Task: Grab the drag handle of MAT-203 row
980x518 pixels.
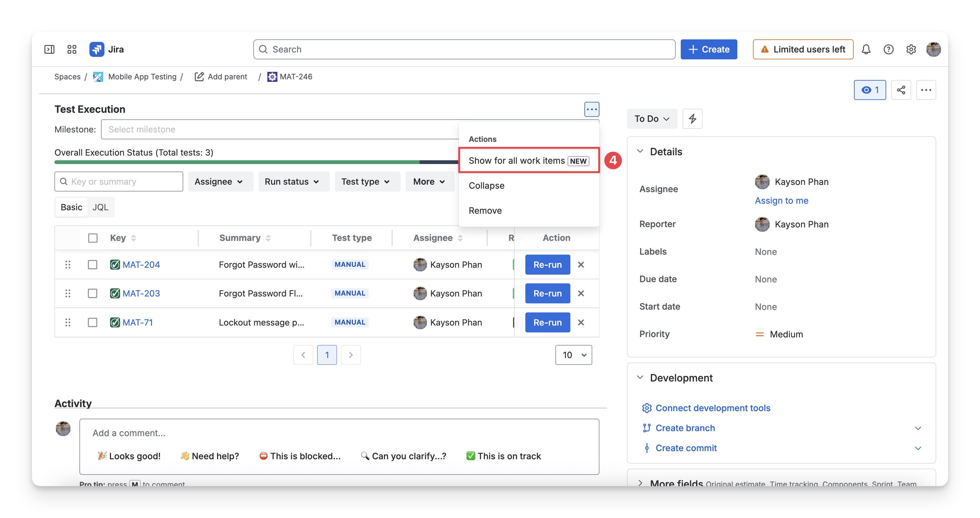Action: 68,293
